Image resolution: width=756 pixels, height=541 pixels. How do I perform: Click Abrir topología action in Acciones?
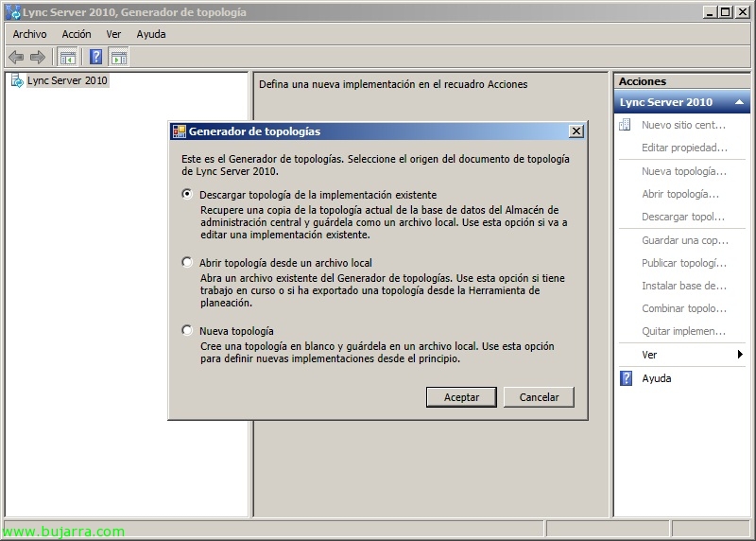click(680, 194)
